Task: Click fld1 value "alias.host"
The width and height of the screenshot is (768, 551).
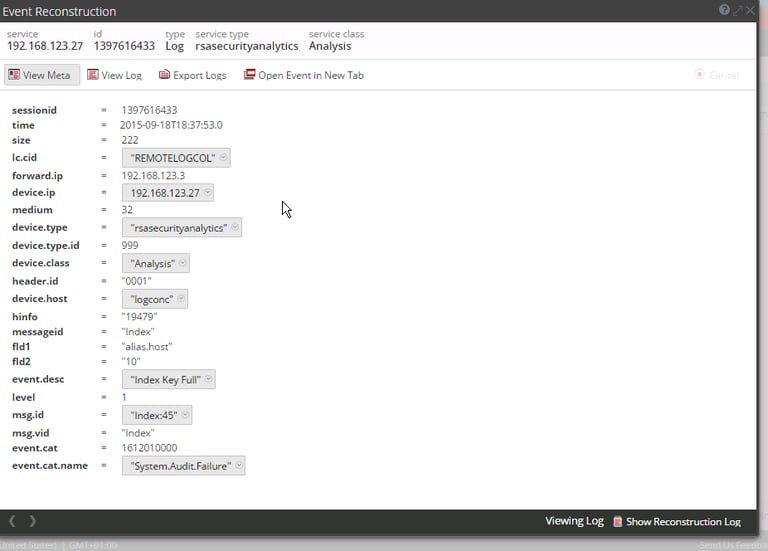Action: (x=146, y=347)
